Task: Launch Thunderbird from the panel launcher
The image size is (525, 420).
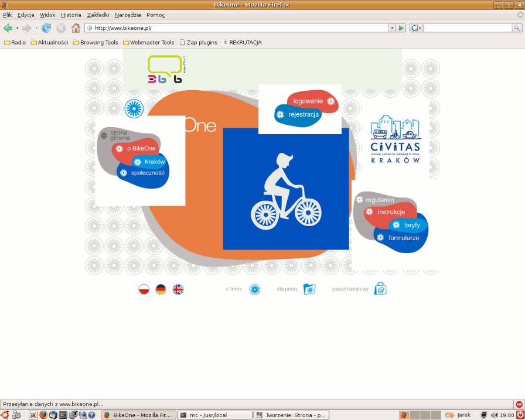Action: click(53, 415)
